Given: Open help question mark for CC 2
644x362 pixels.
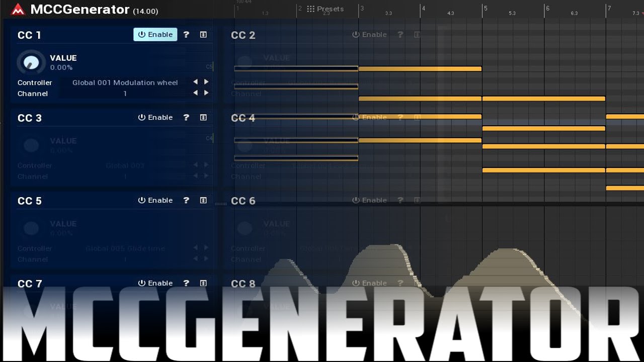Looking at the screenshot, I should point(400,34).
